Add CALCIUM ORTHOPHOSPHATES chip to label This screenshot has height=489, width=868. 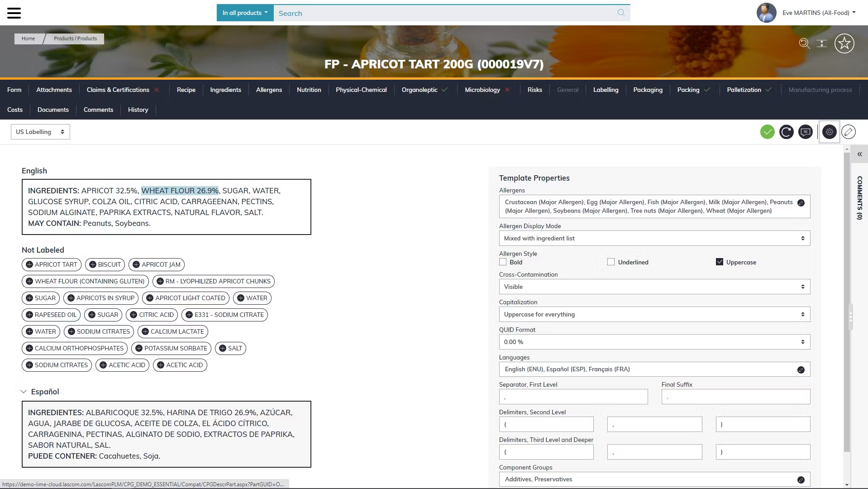coord(75,348)
